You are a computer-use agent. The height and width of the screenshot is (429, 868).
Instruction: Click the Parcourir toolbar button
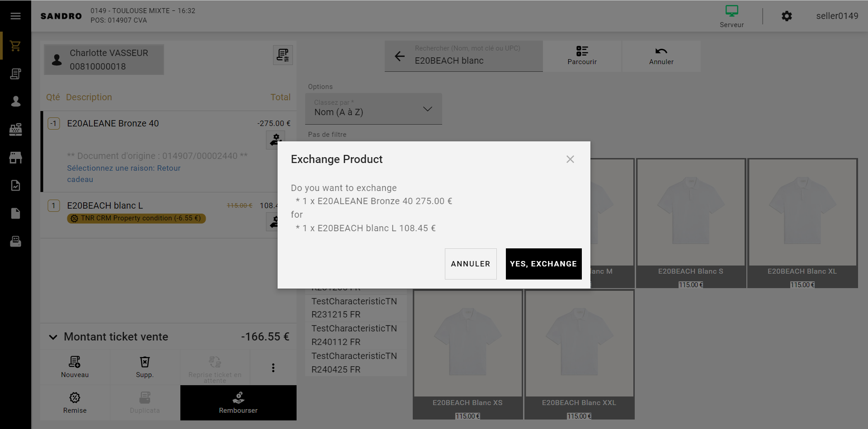(x=582, y=56)
